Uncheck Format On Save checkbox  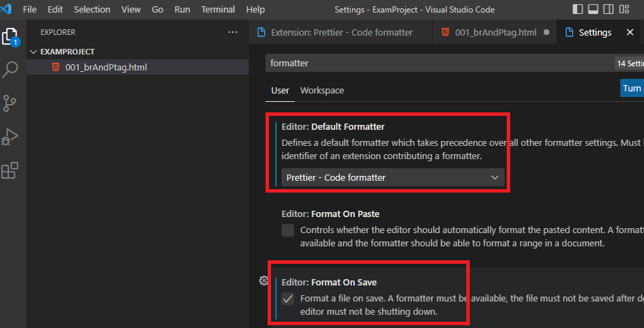click(288, 299)
